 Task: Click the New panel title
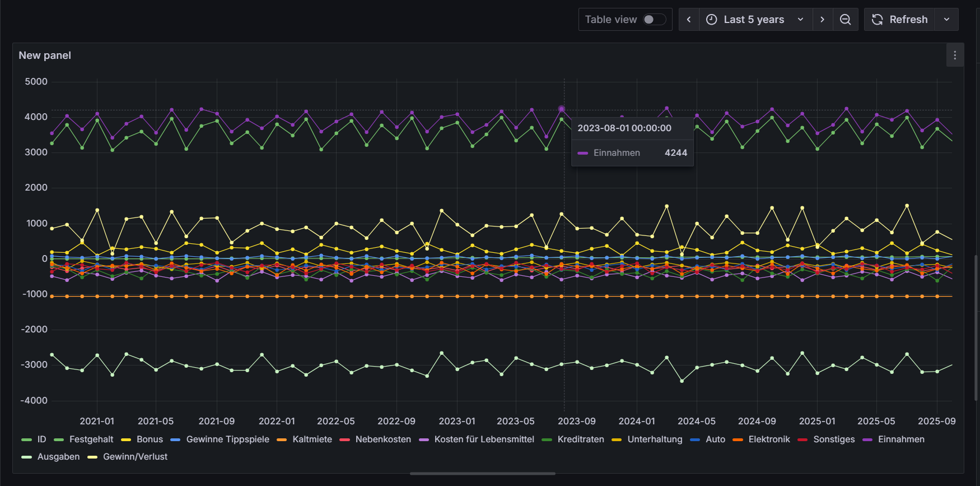45,55
